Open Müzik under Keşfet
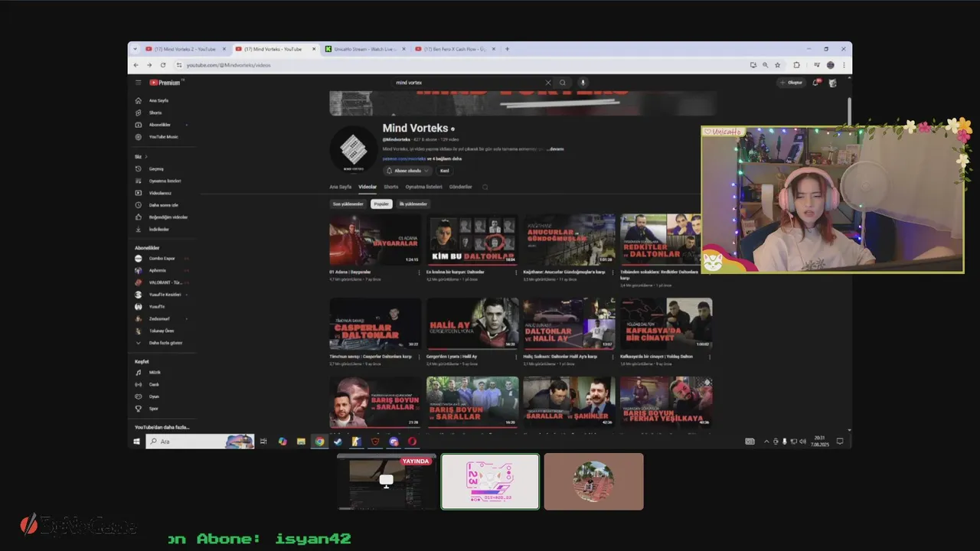 tap(155, 372)
